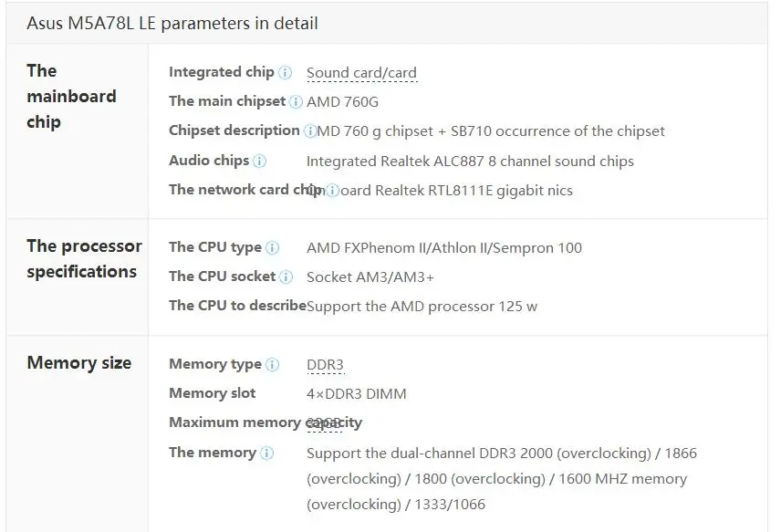Open the DDR3 memory type link
The image size is (781, 532).
pyautogui.click(x=325, y=365)
